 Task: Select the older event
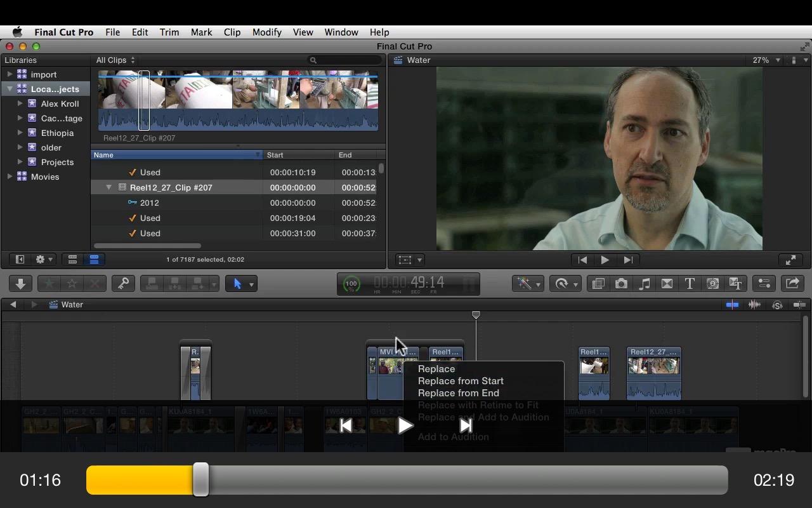point(51,147)
